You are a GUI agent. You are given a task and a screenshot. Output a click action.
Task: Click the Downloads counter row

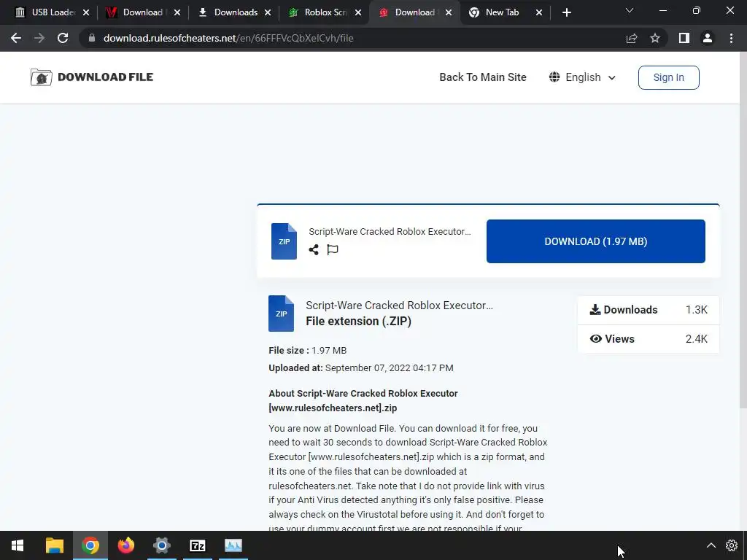648,310
